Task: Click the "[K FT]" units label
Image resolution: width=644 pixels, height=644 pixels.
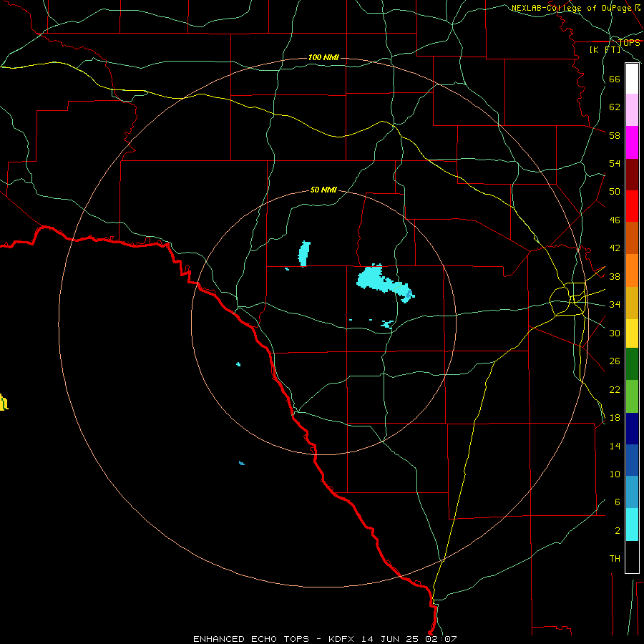Action: pos(605,49)
